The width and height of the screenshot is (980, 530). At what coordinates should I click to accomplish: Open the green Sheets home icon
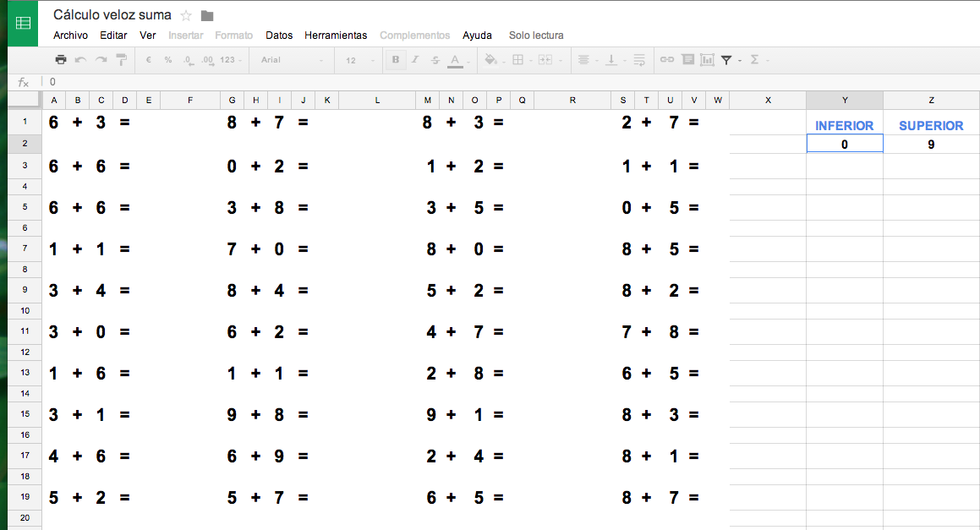pyautogui.click(x=23, y=24)
